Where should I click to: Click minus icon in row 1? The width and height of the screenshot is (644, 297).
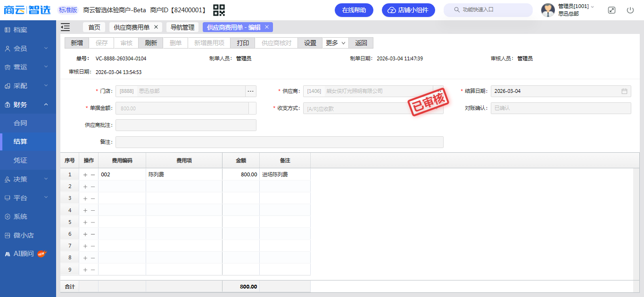[93, 174]
